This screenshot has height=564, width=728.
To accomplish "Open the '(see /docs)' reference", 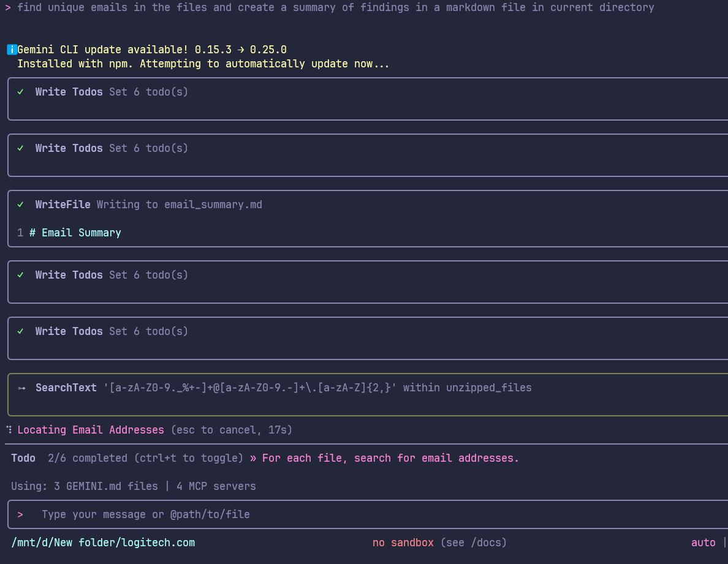I will [x=473, y=543].
